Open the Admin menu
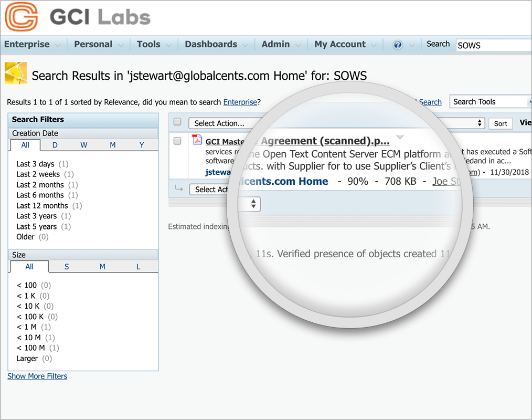The image size is (532, 420). click(x=281, y=45)
